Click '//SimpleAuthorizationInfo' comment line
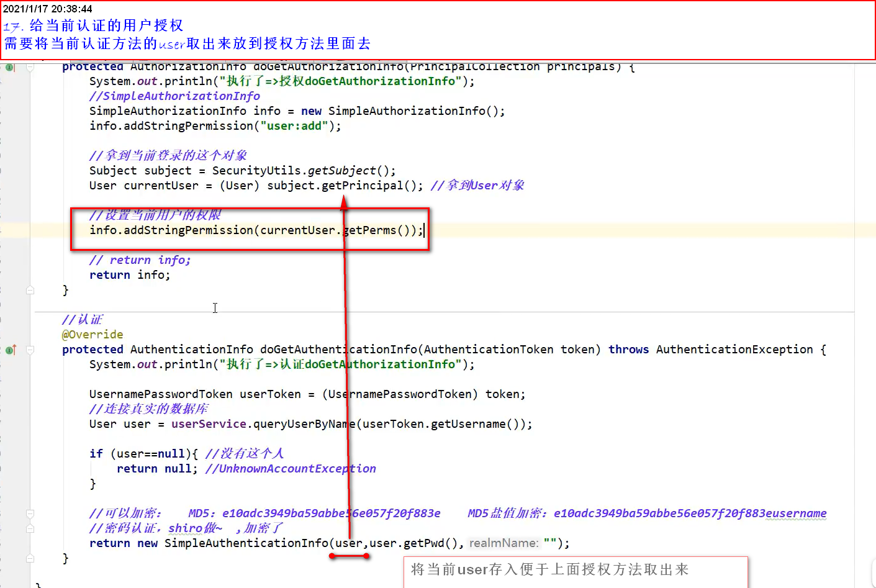876x588 pixels. coord(174,96)
